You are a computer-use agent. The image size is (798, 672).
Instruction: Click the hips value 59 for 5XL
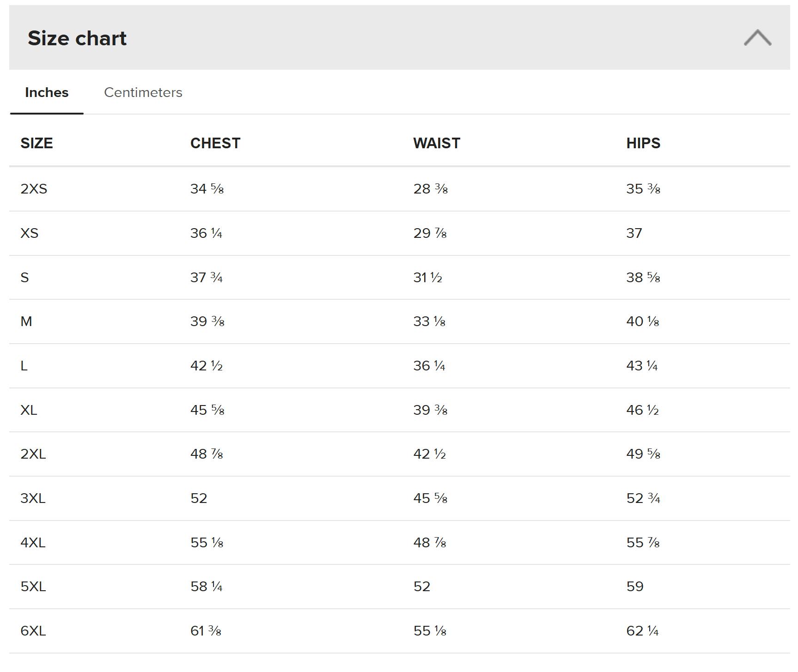tap(635, 587)
